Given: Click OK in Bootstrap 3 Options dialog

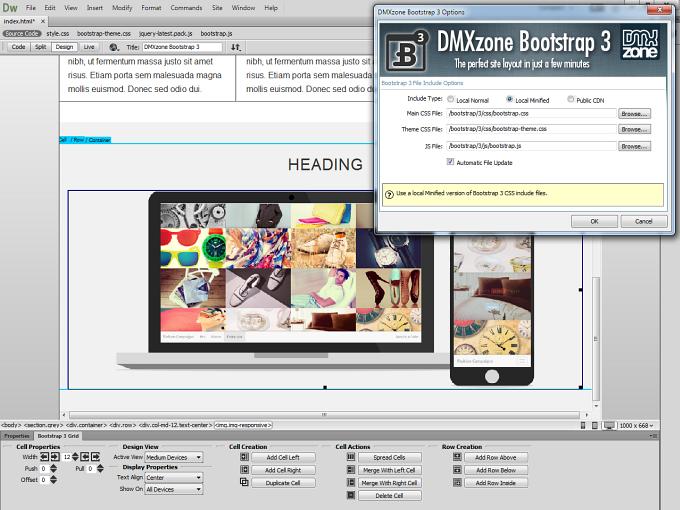Looking at the screenshot, I should (594, 221).
